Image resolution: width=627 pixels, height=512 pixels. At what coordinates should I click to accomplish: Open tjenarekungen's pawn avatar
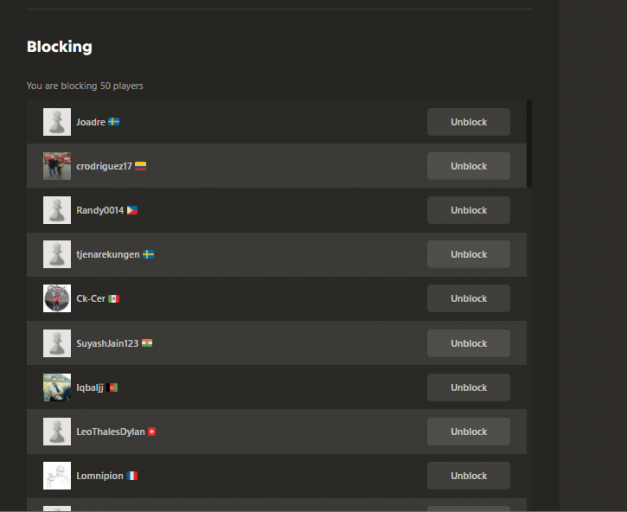click(x=57, y=254)
